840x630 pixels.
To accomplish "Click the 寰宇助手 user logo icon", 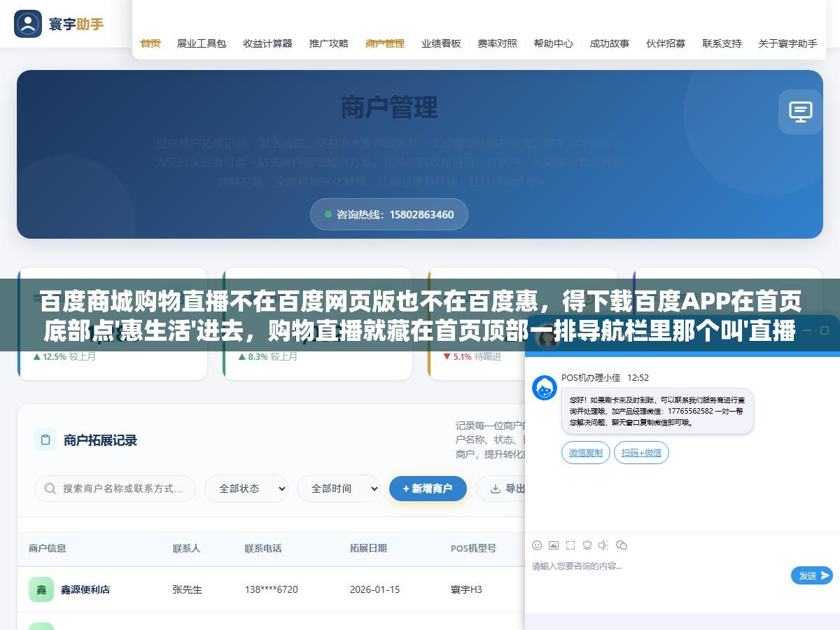I will pyautogui.click(x=28, y=24).
